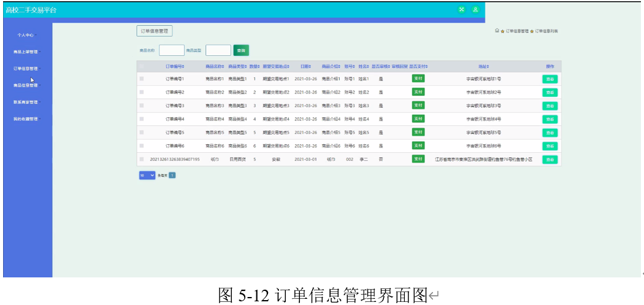The width and height of the screenshot is (644, 305).
Task: Tick the select-all checkbox in table header
Action: coord(142,66)
